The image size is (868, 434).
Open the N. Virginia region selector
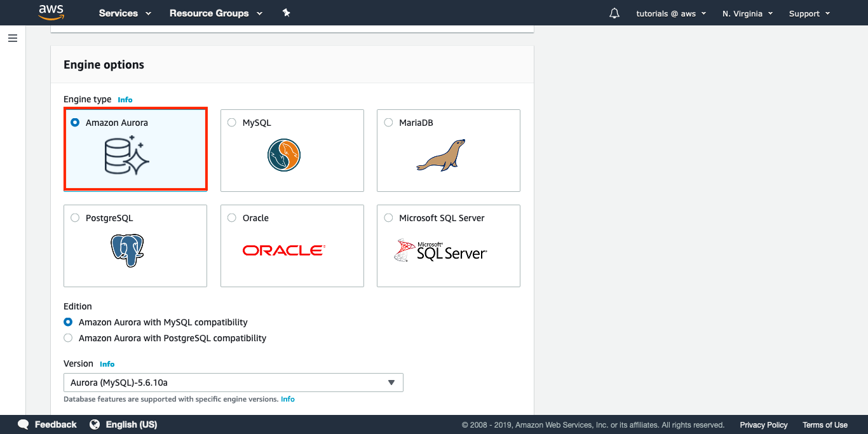pyautogui.click(x=747, y=13)
